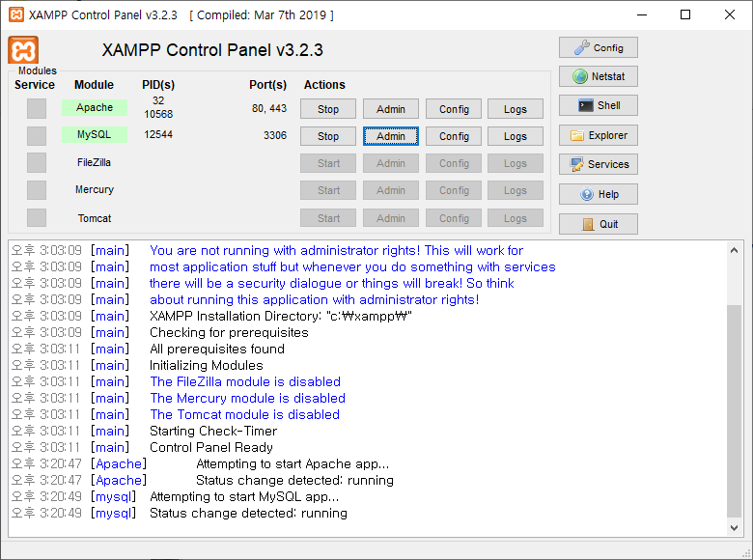This screenshot has width=753, height=560.
Task: Click MySQL PID 12544
Action: 158,134
